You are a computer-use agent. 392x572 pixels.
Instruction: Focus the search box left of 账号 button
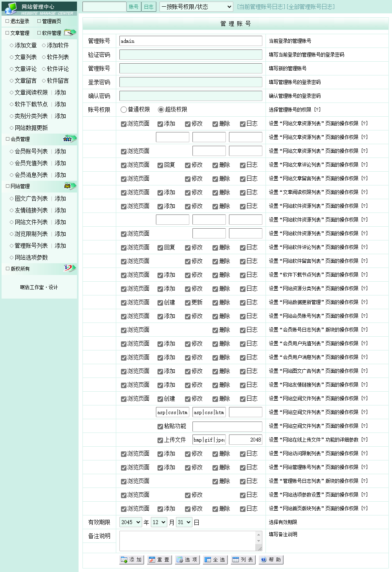(x=104, y=7)
